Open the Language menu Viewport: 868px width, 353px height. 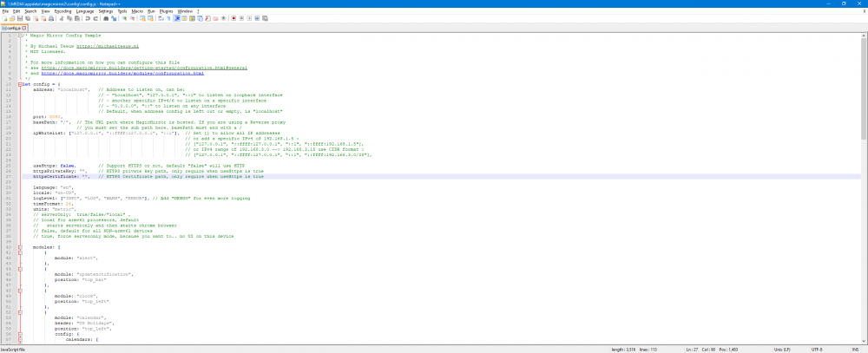coord(85,11)
